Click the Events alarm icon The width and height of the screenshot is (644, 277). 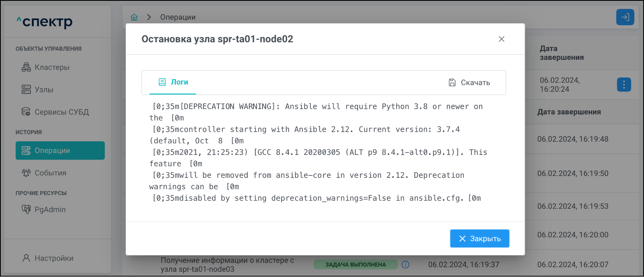[x=26, y=173]
